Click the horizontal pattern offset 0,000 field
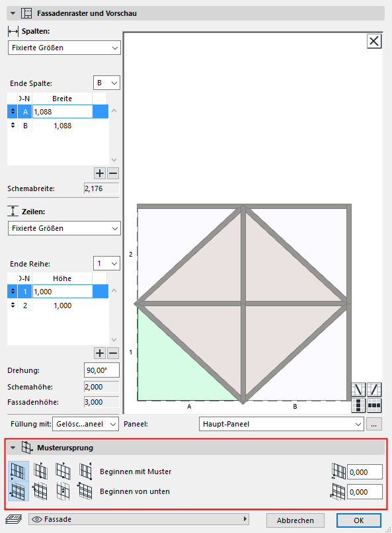Viewport: 392px width, 533px height. [x=365, y=472]
